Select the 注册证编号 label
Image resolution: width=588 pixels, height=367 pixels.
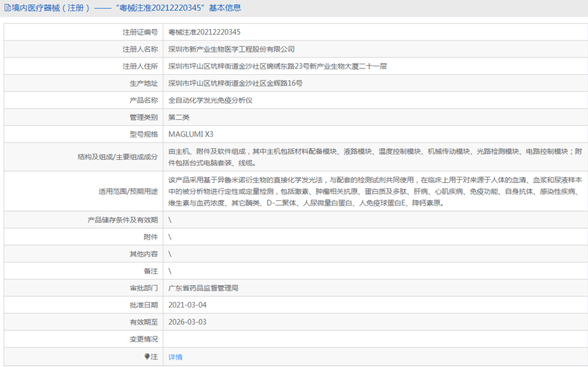tap(140, 33)
